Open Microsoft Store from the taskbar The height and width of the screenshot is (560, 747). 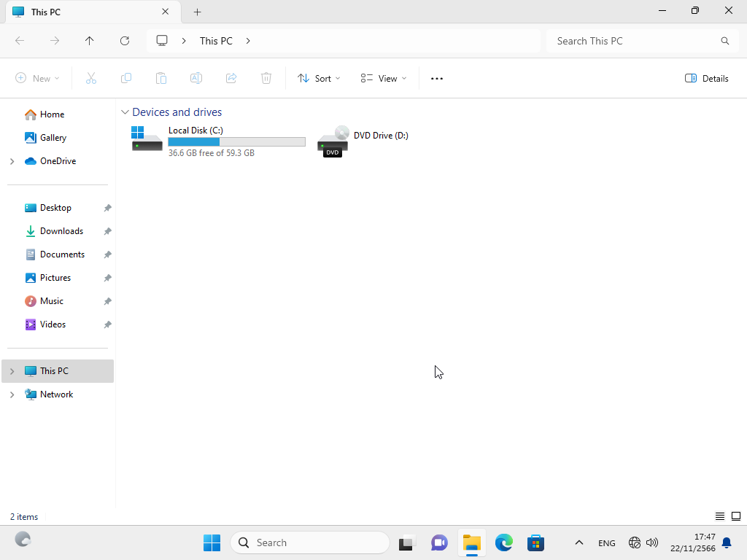click(536, 542)
